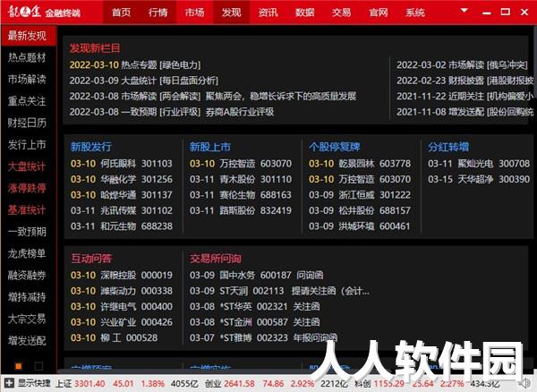Open the 数据 menu
This screenshot has width=537, height=392.
[x=304, y=13]
